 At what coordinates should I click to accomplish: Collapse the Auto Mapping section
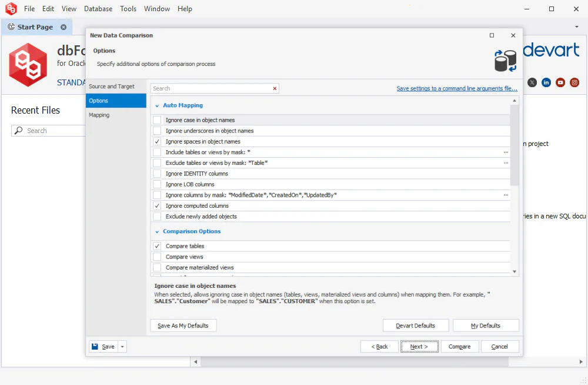157,106
